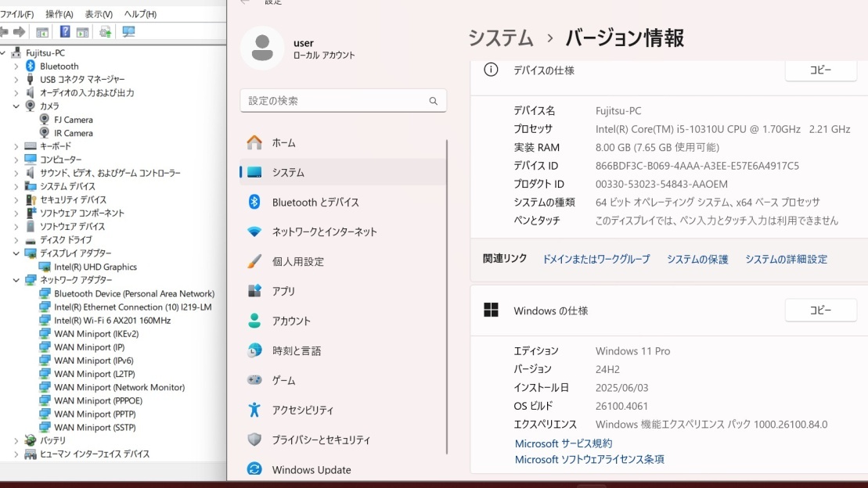Click the Bluetooth とデバイス settings icon

click(x=254, y=202)
